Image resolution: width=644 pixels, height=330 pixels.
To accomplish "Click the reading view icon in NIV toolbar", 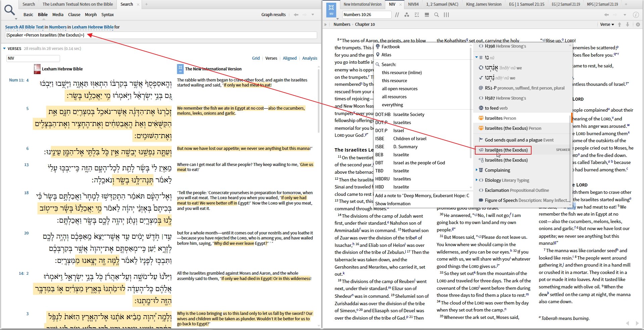I will [427, 15].
